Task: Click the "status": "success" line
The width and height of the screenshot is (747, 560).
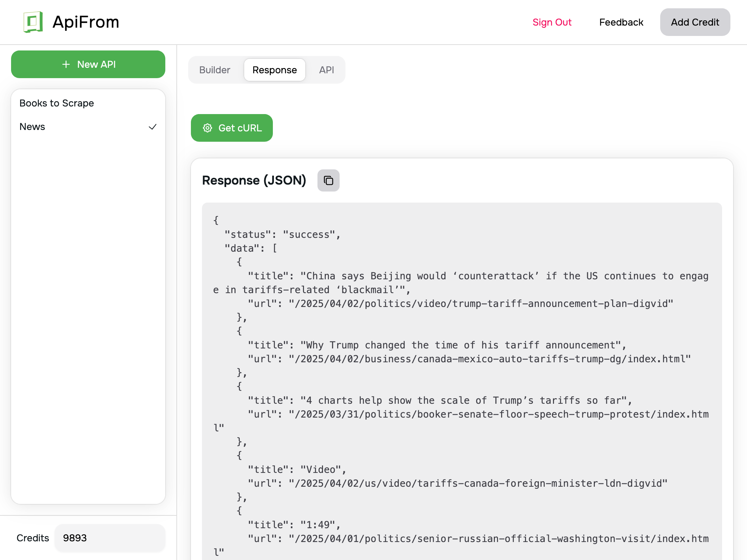Action: pos(283,234)
